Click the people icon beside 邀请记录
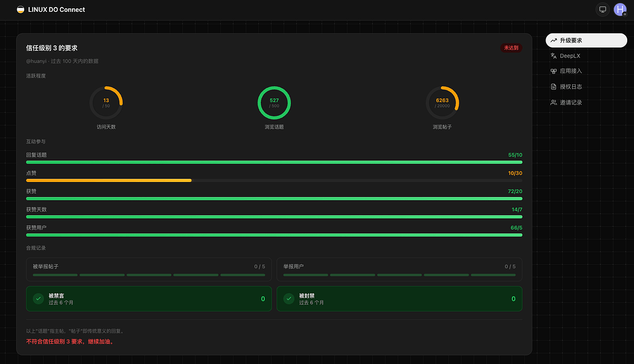 click(x=554, y=102)
